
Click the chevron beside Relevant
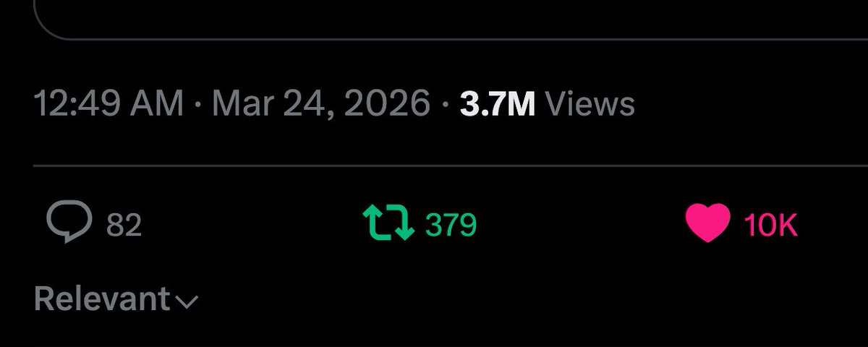pos(186,302)
